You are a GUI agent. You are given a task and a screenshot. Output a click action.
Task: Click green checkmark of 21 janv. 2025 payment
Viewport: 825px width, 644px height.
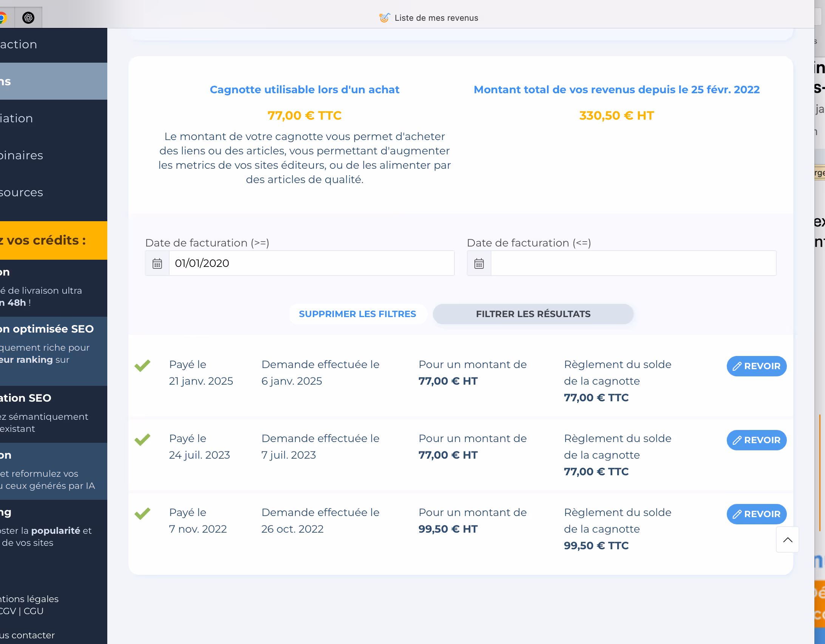click(x=142, y=365)
